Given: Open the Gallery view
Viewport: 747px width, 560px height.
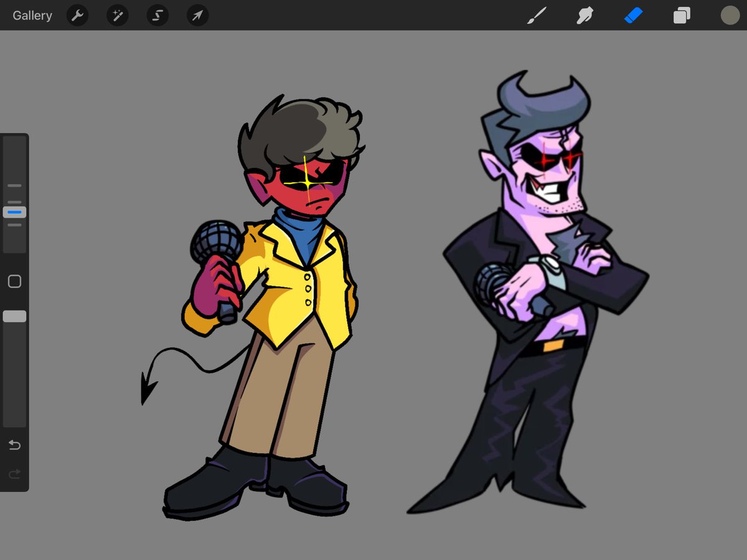Looking at the screenshot, I should click(x=32, y=16).
